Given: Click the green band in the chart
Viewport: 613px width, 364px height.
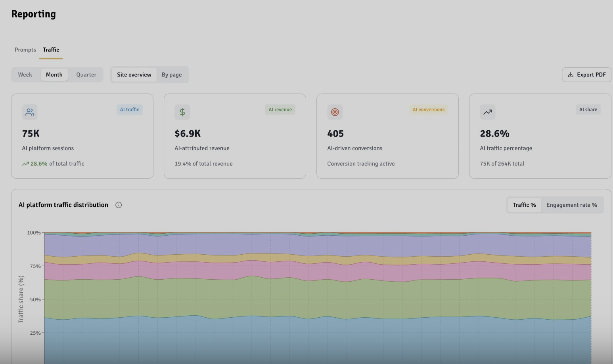Looking at the screenshot, I should [x=317, y=299].
